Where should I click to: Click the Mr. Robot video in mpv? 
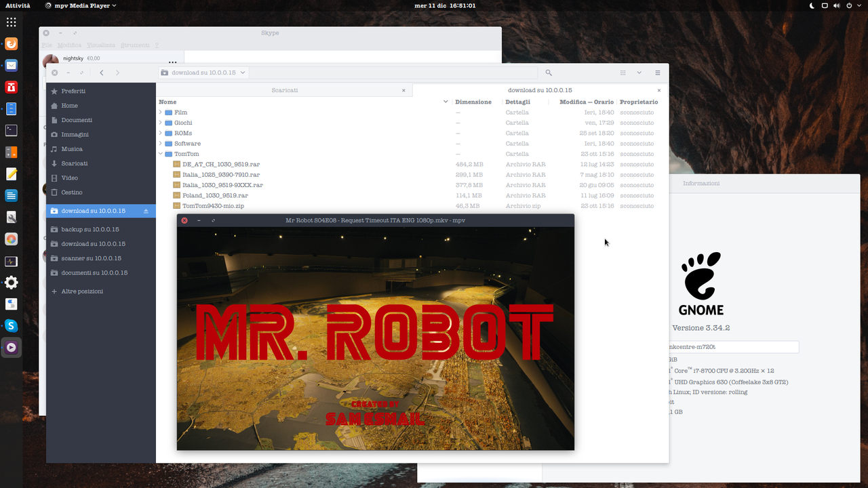(376, 338)
